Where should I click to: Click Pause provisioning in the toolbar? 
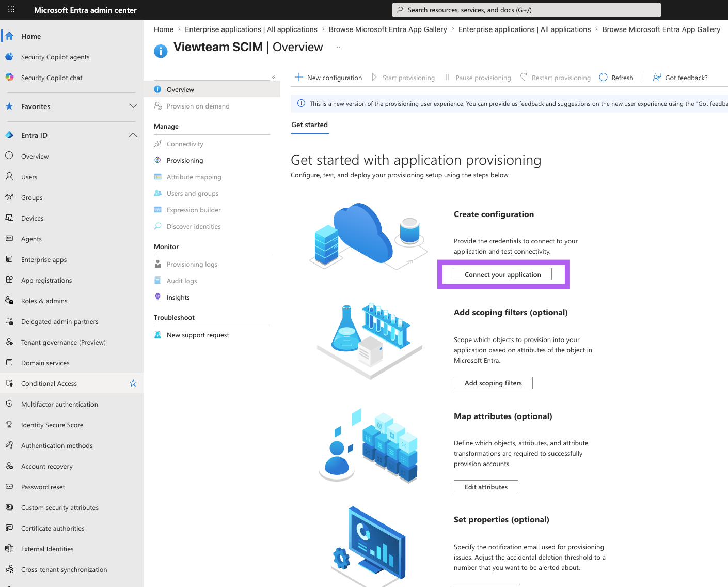478,78
